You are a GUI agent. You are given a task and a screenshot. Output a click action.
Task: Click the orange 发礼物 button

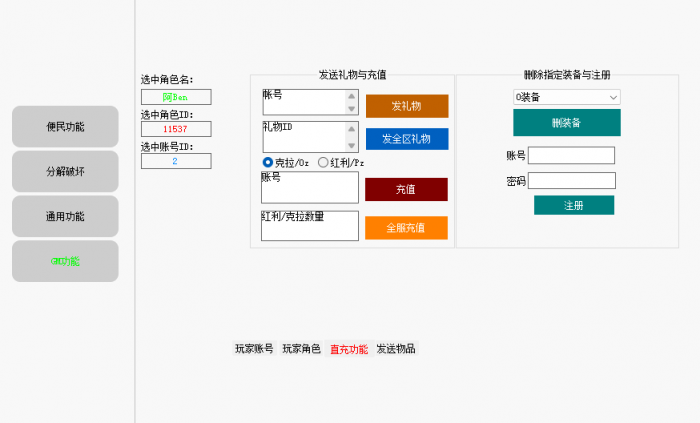coord(407,106)
